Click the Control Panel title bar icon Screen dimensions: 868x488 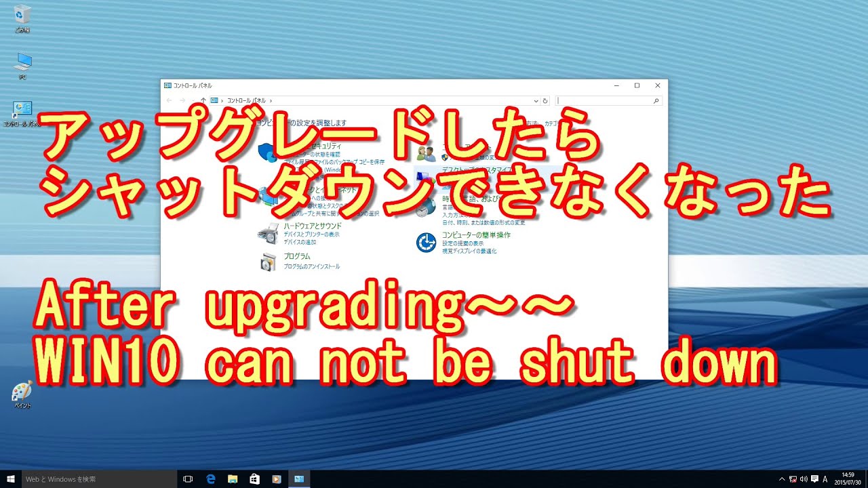[x=167, y=85]
